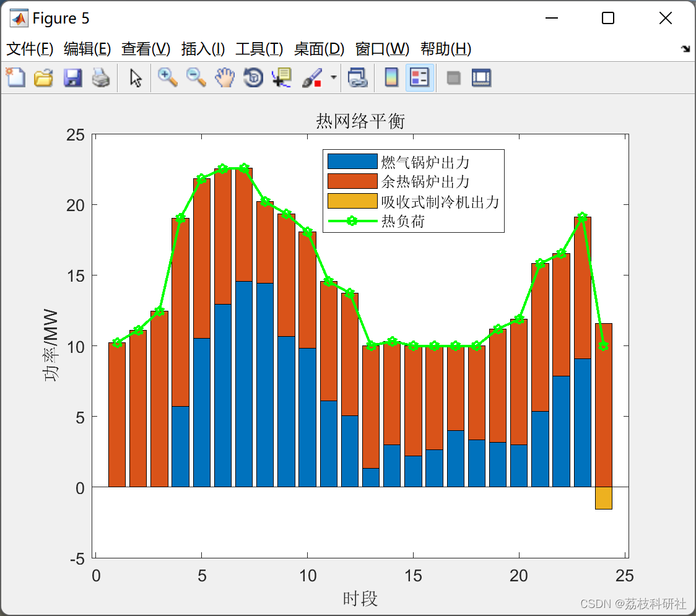This screenshot has width=696, height=616.
Task: Select the Zoom In tool
Action: [x=167, y=77]
